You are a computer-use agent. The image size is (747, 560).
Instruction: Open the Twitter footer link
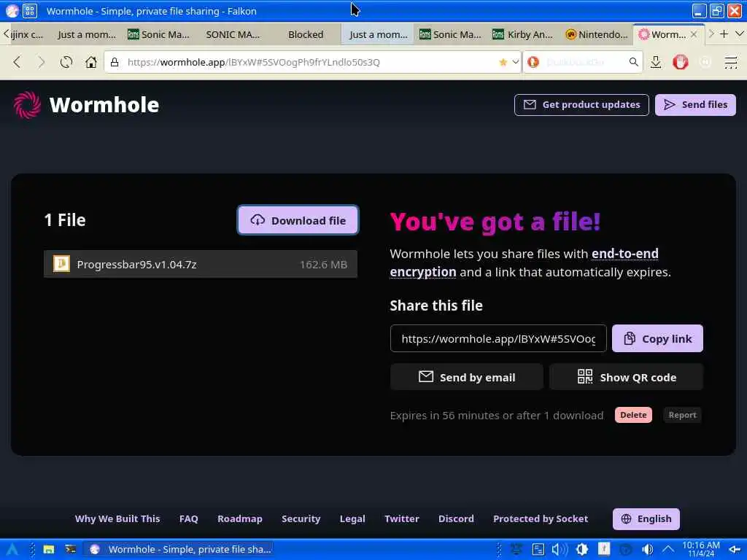[402, 518]
